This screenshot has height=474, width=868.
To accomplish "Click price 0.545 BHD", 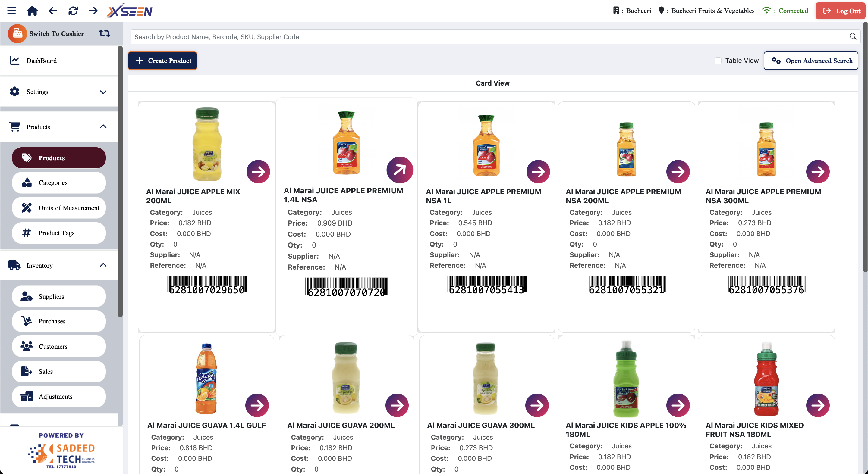I will tap(475, 223).
